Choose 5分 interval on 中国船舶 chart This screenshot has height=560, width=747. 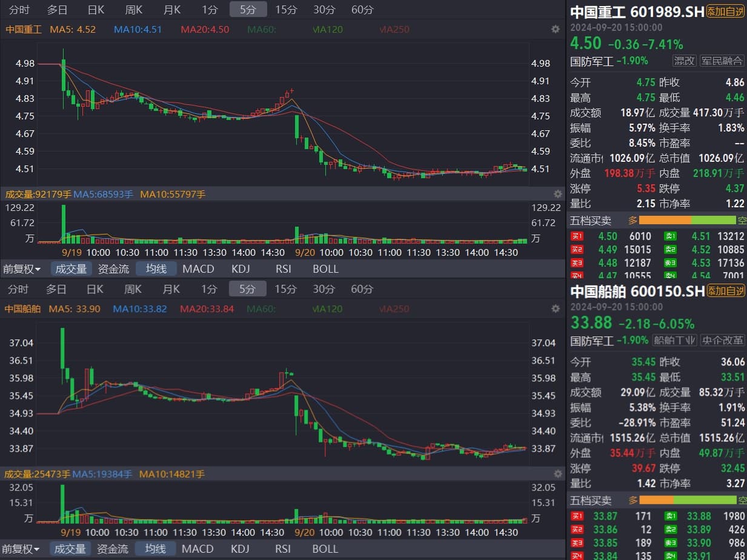(x=247, y=288)
